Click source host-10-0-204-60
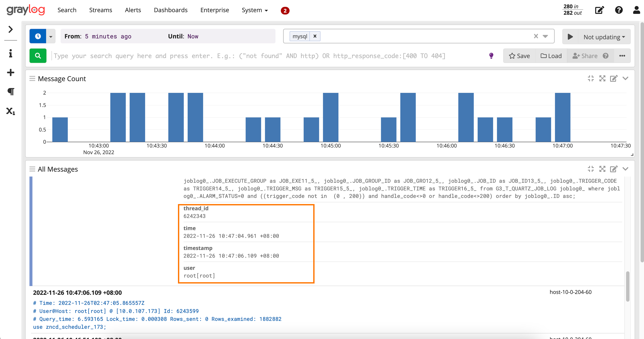644x339 pixels. (570, 292)
